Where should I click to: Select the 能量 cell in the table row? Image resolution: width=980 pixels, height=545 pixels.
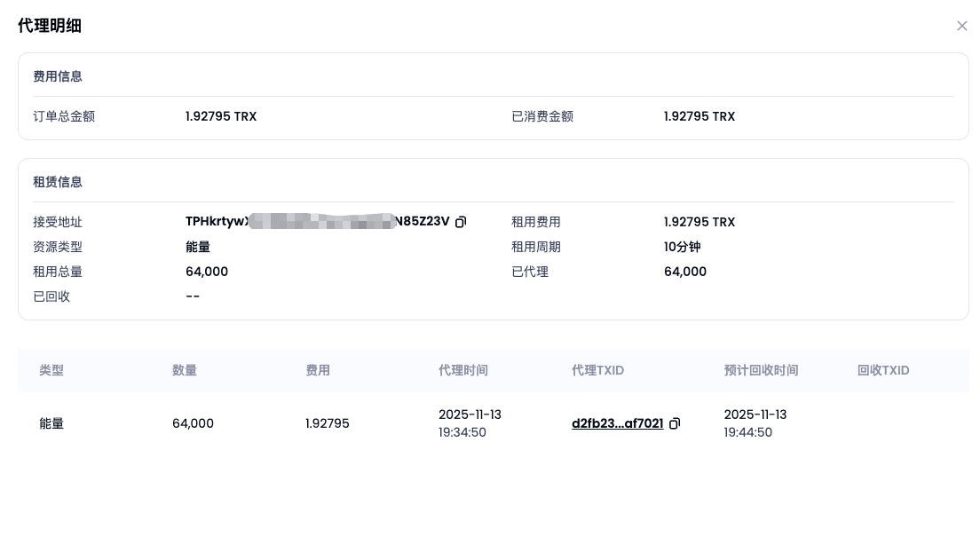coord(51,423)
